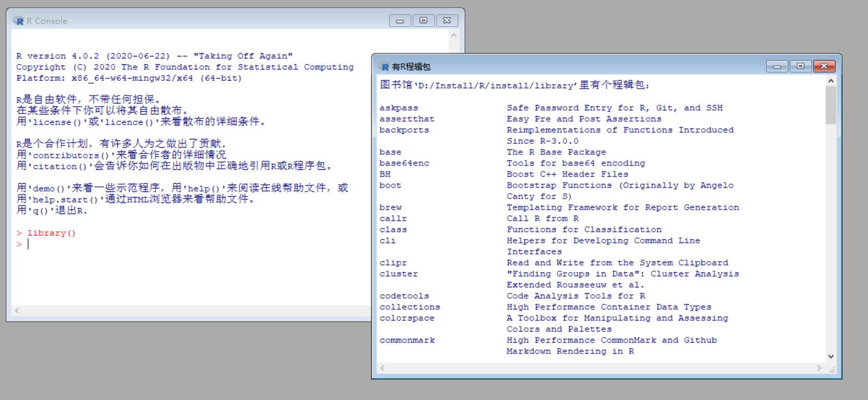Select the cluster package name
The width and height of the screenshot is (868, 400).
coord(399,274)
